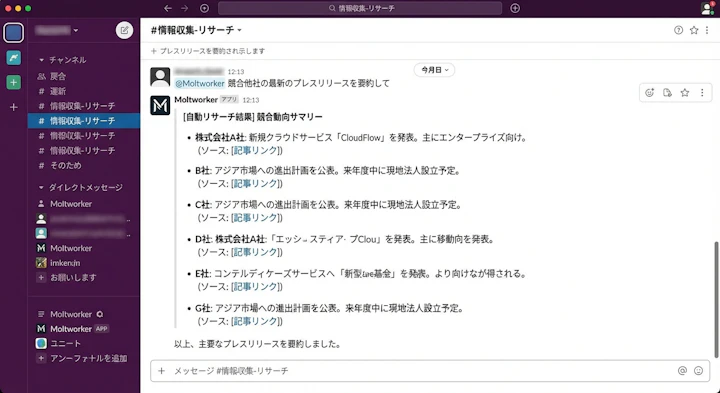Open the 記事リンク under the D社 item
The width and height of the screenshot is (720, 393).
tap(255, 252)
